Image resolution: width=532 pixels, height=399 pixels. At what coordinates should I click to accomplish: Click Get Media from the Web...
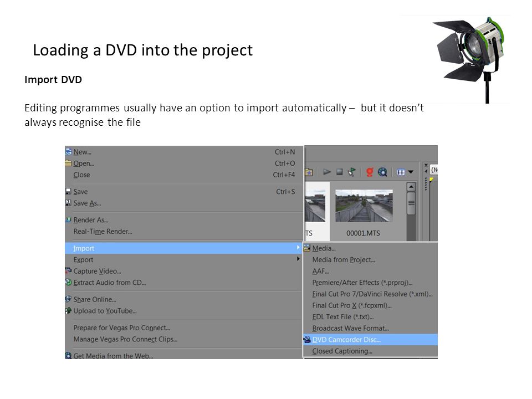183,356
